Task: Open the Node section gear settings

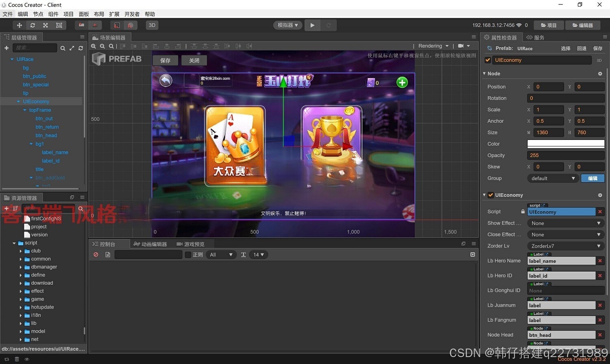Action: pyautogui.click(x=600, y=74)
